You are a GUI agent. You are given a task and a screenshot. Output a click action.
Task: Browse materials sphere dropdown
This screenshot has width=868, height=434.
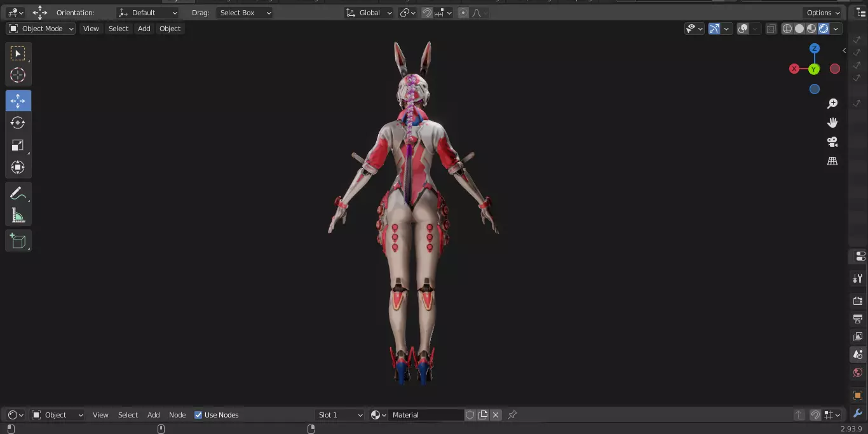coord(379,415)
